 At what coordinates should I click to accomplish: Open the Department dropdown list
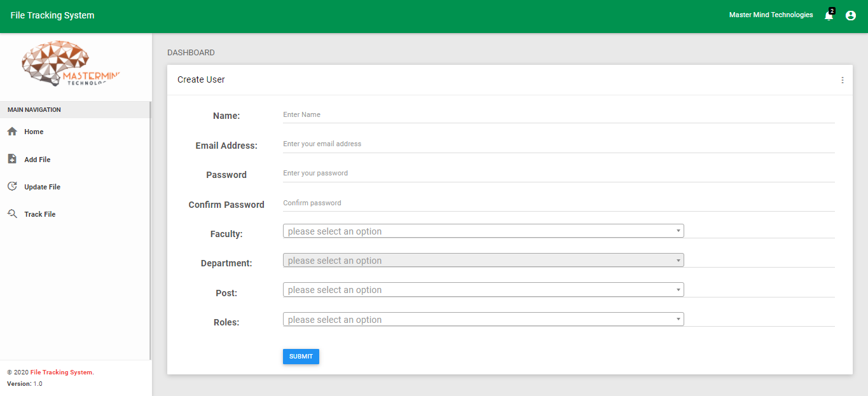[x=483, y=261]
